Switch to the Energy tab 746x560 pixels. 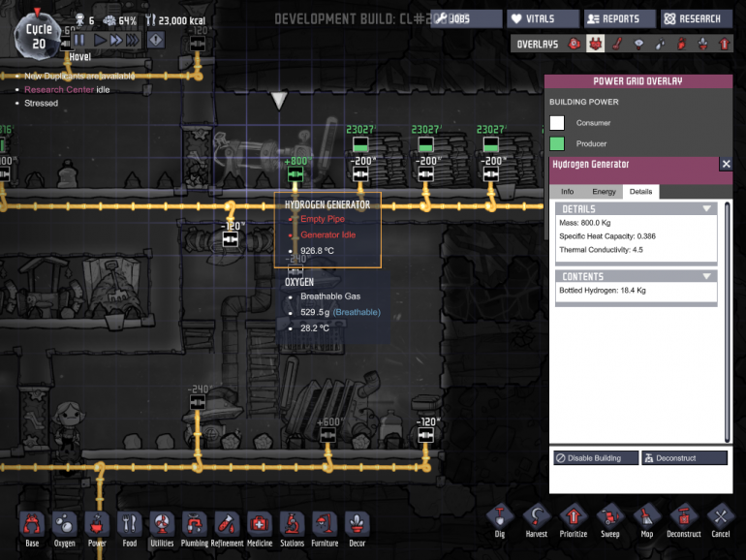(x=604, y=191)
